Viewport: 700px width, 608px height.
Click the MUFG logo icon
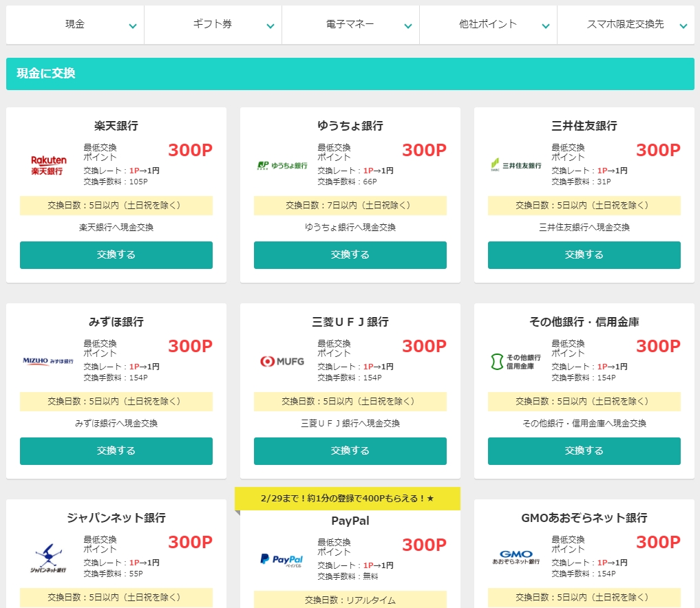(x=282, y=361)
